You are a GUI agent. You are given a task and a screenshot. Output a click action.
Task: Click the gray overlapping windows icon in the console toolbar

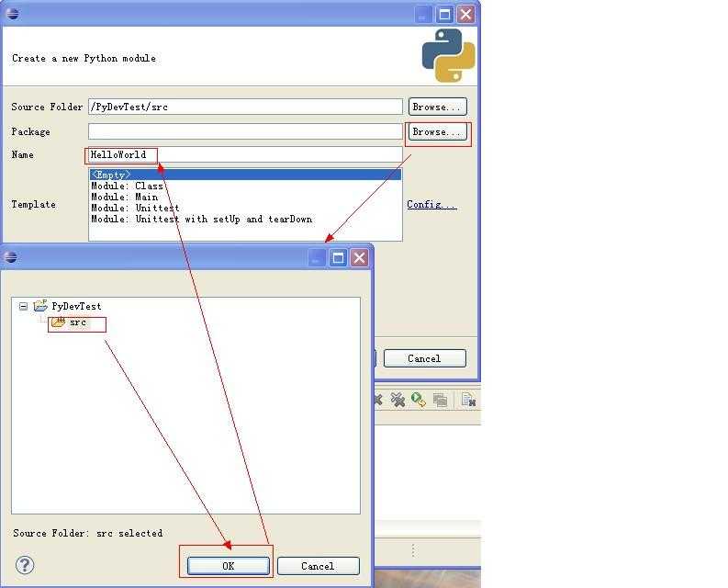(x=440, y=401)
